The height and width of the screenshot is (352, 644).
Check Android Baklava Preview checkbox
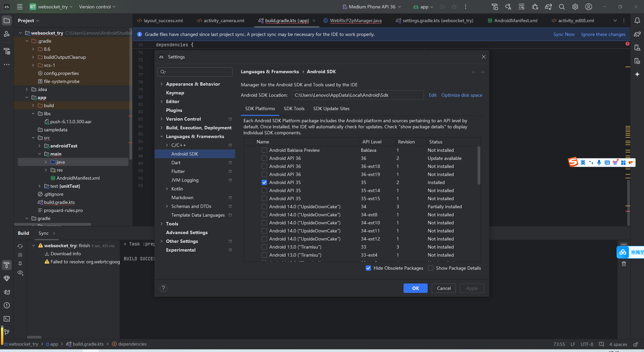point(264,150)
